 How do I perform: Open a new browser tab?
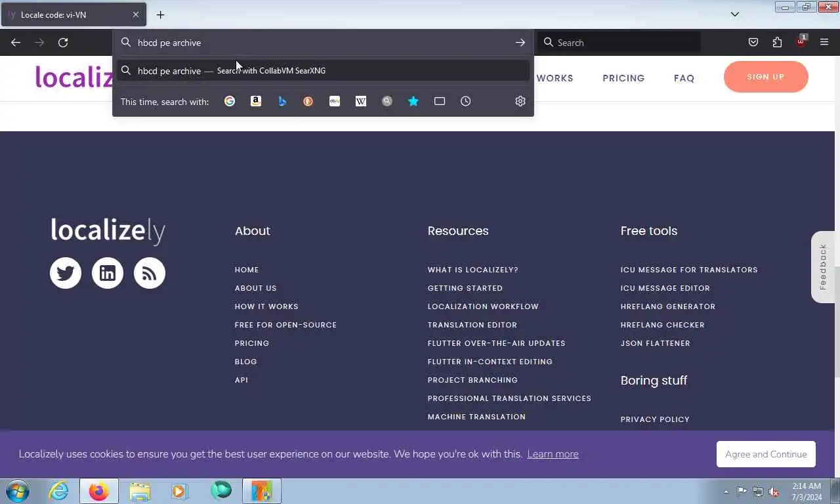tap(160, 14)
